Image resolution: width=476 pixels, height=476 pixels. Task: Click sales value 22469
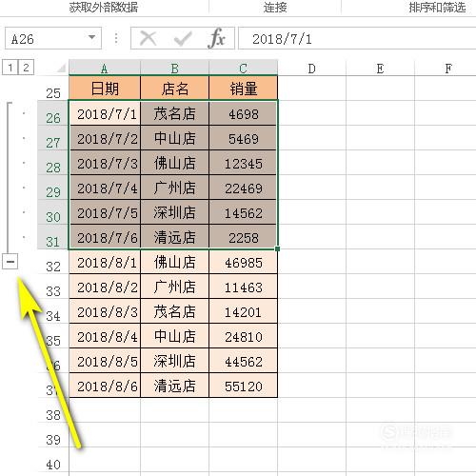coord(243,188)
